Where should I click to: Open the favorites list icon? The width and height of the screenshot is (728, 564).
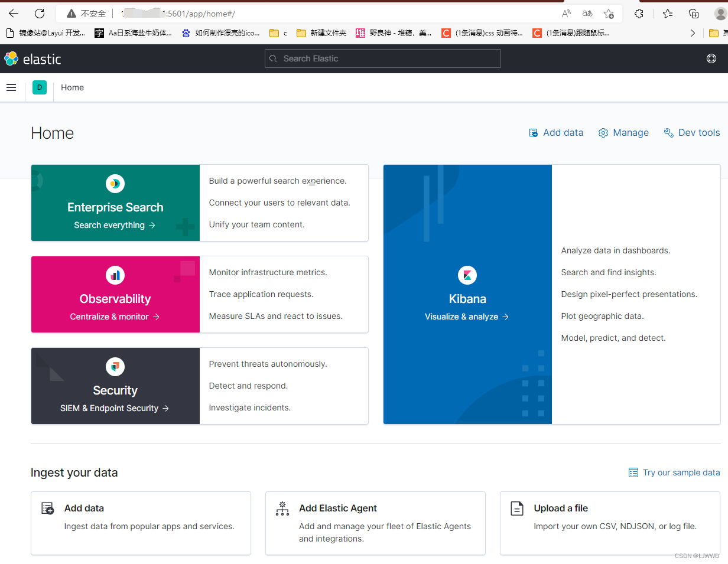pos(668,13)
